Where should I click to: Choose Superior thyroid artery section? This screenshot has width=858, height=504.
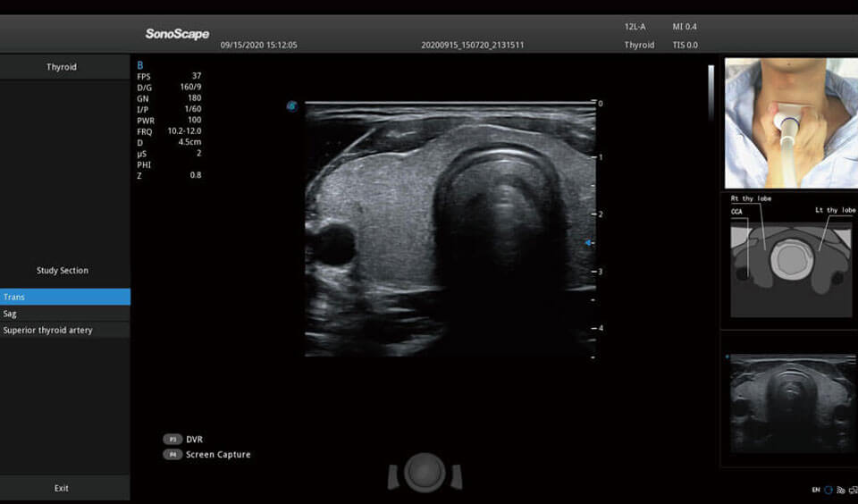point(64,331)
